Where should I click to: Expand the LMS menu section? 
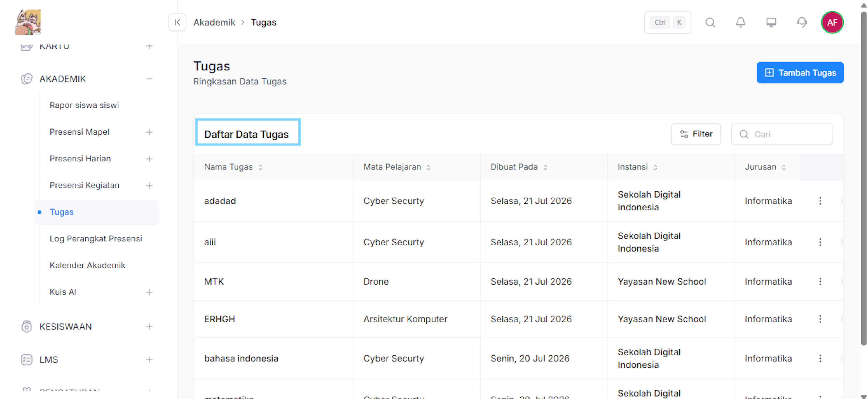(149, 359)
